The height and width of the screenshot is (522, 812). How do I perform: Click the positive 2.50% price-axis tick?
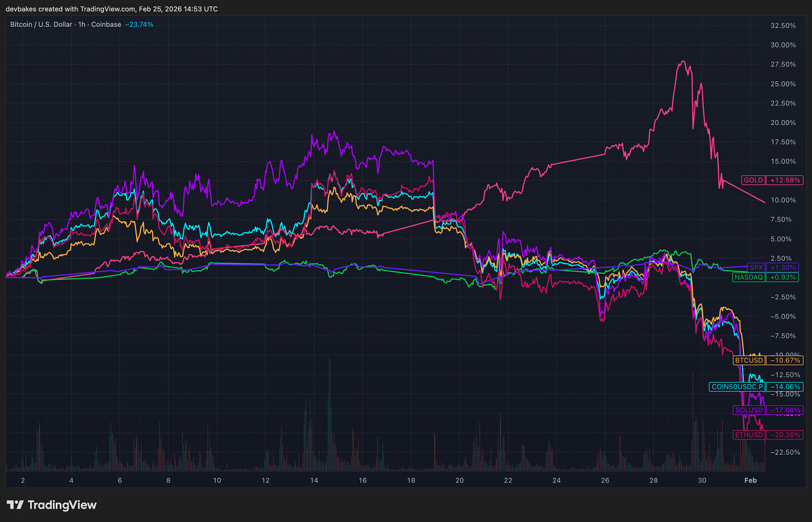pos(781,259)
